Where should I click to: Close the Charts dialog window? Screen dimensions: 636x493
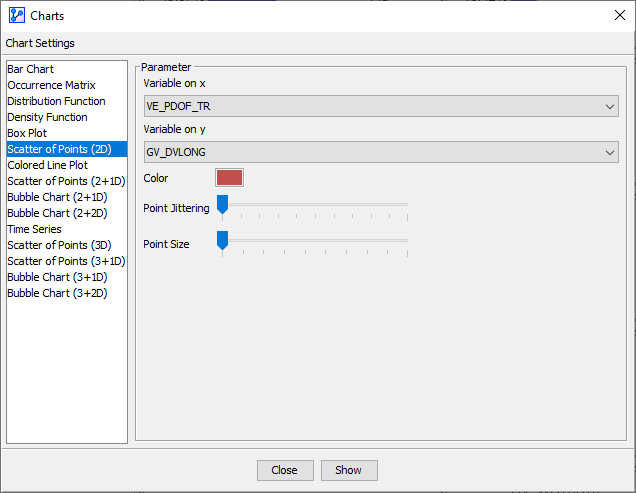pos(619,16)
